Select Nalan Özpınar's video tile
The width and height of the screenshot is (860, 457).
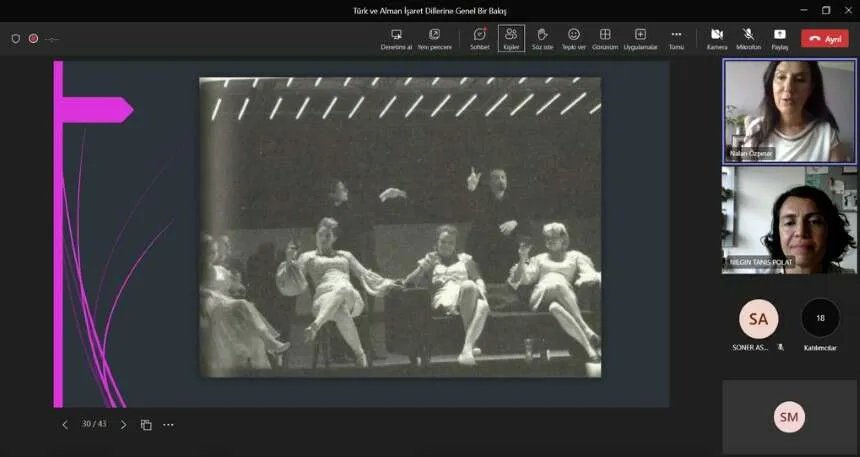coord(789,111)
